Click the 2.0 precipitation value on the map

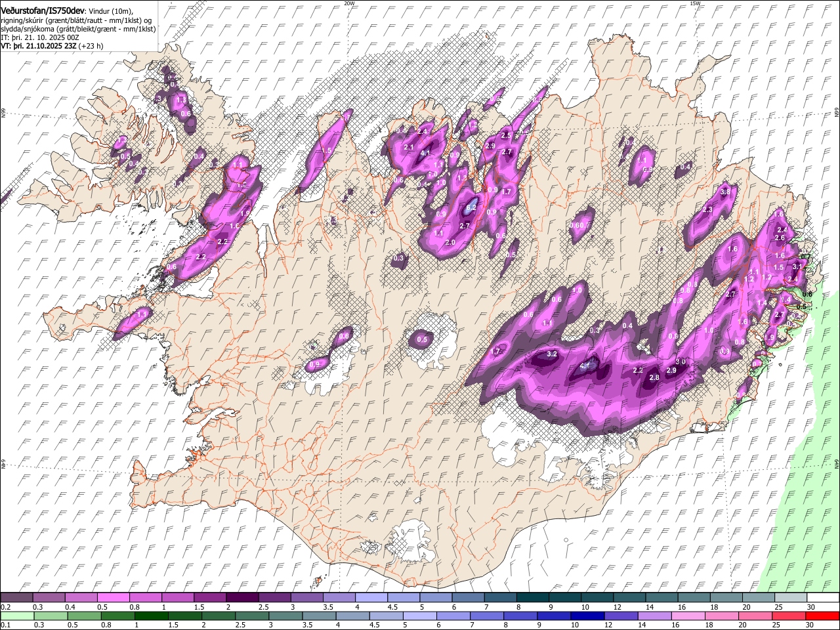click(x=450, y=242)
